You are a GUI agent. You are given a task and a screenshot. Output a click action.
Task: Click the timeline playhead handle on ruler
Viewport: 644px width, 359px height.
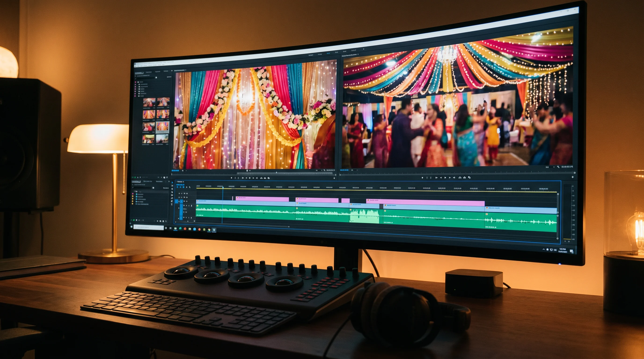pyautogui.click(x=223, y=187)
